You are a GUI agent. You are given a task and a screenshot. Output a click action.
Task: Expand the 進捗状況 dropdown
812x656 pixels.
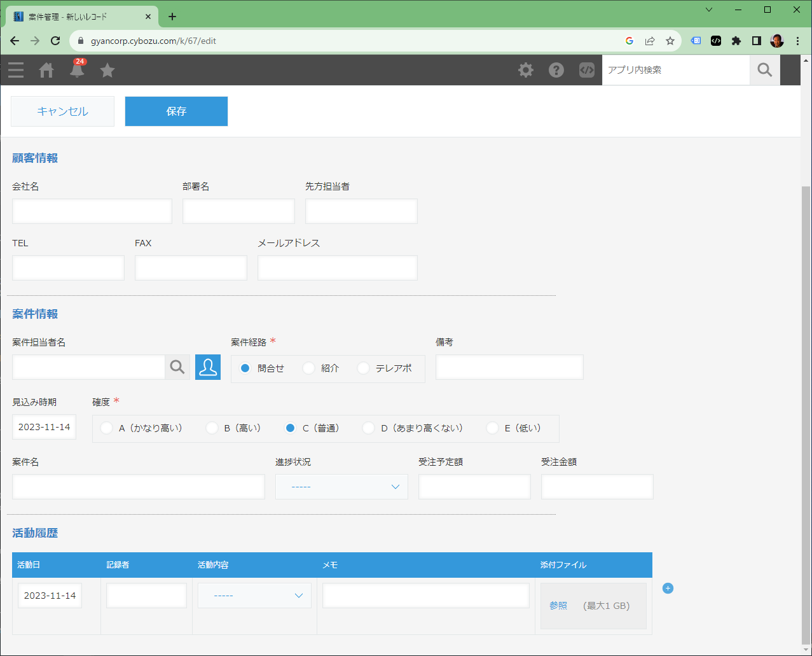pos(341,487)
